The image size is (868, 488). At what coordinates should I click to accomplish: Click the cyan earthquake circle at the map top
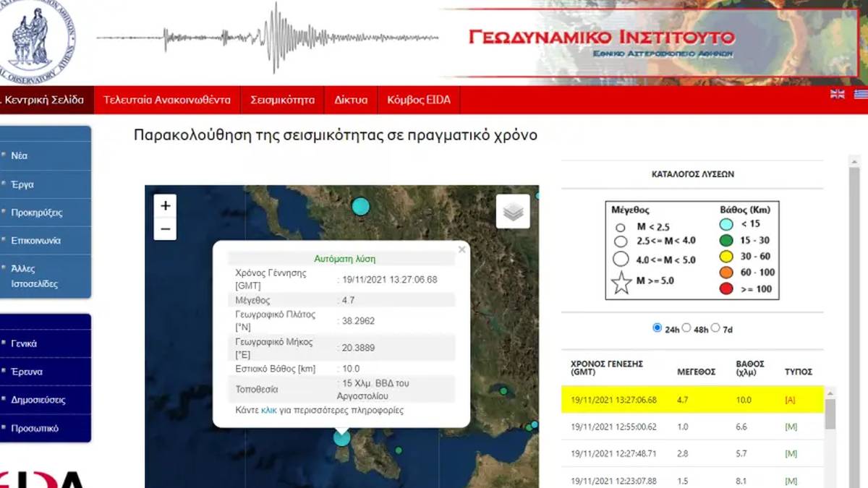360,207
